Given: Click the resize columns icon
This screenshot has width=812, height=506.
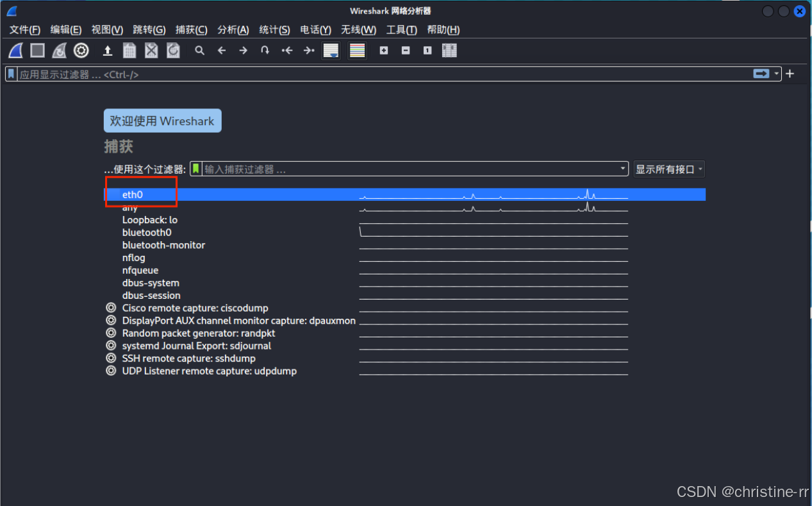Looking at the screenshot, I should coord(449,51).
